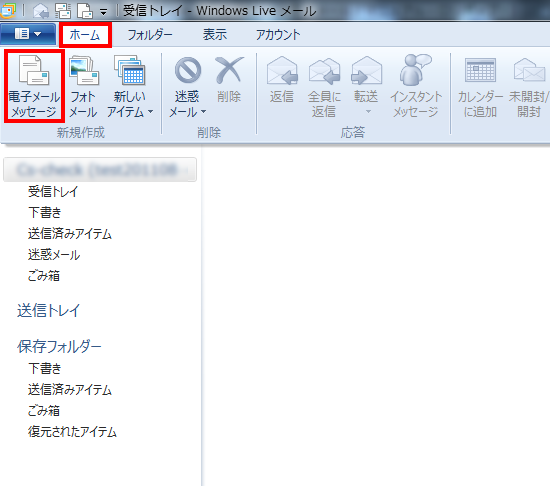Screen dimensions: 550x486
Task: Select the 保存フォルダー header
Action: [x=59, y=346]
